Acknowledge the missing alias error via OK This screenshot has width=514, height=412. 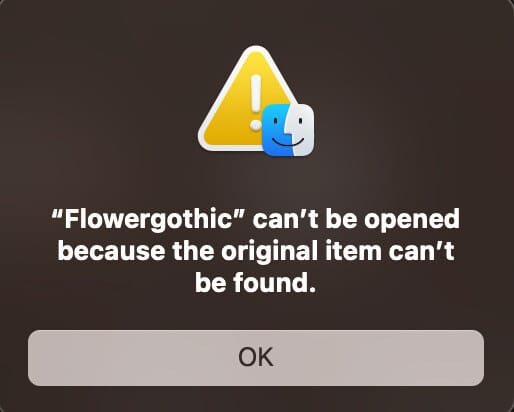click(x=256, y=358)
